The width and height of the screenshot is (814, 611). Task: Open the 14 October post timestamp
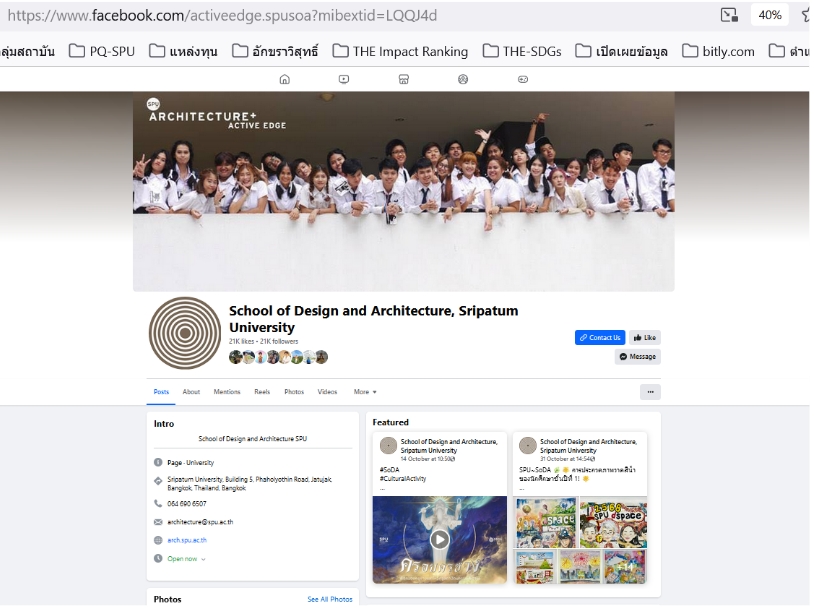pos(426,459)
